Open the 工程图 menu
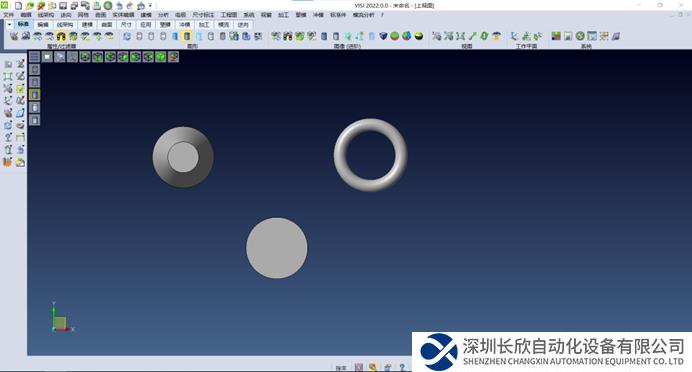This screenshot has height=372, width=692. click(x=229, y=15)
